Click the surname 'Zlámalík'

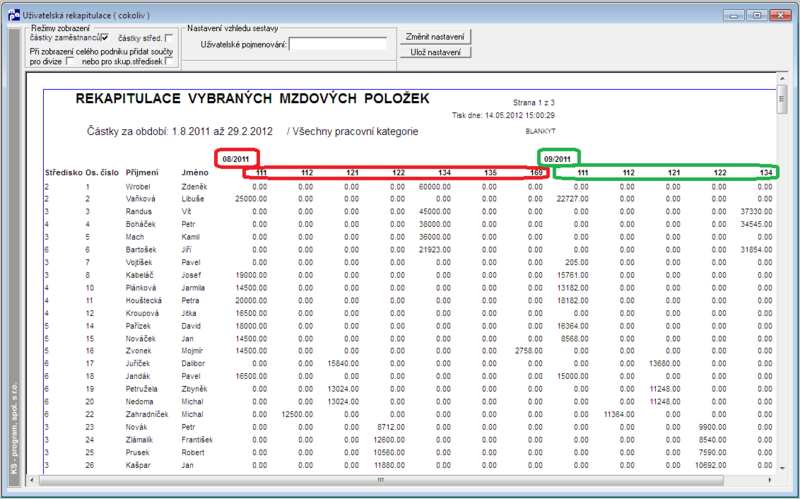pos(139,440)
